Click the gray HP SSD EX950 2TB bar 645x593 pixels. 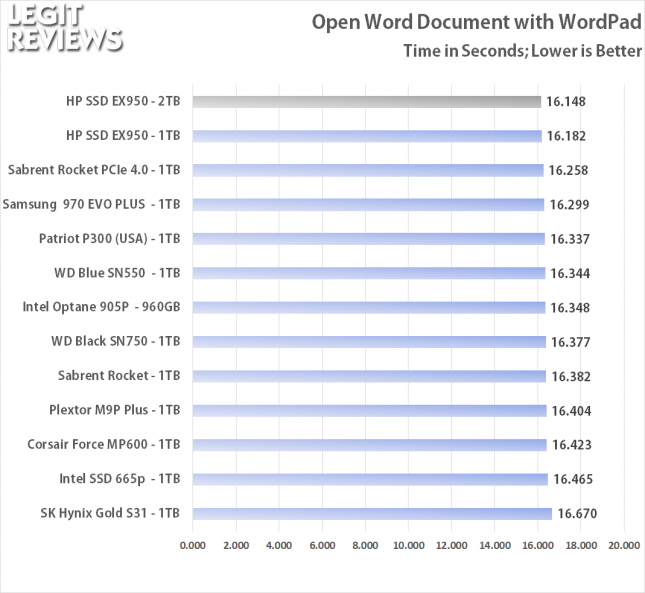coord(367,102)
